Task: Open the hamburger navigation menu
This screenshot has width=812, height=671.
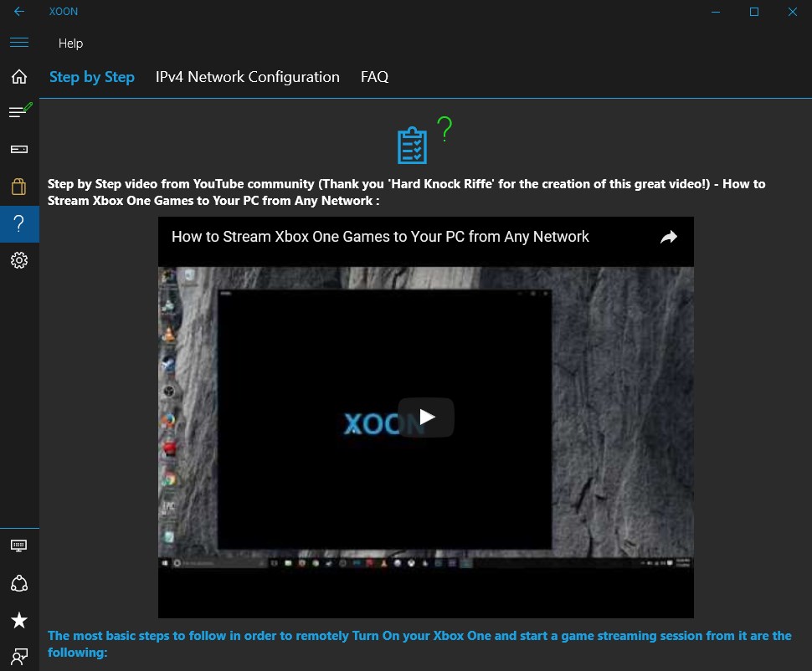Action: point(19,43)
